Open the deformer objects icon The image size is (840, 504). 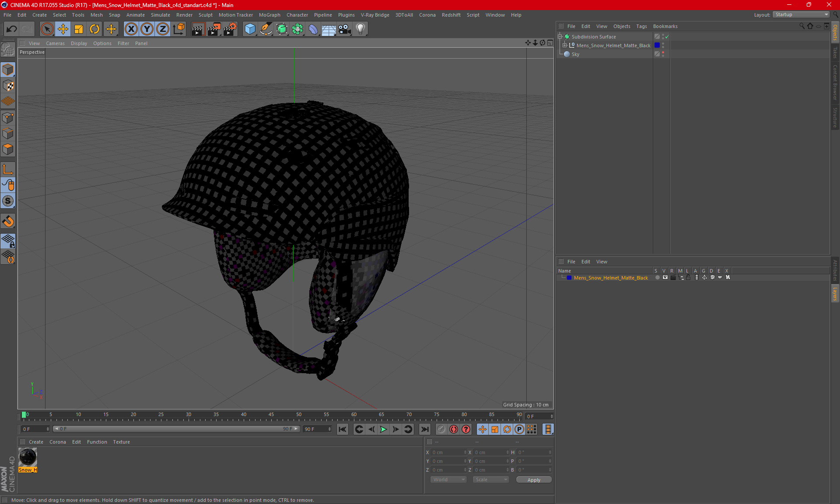click(313, 29)
